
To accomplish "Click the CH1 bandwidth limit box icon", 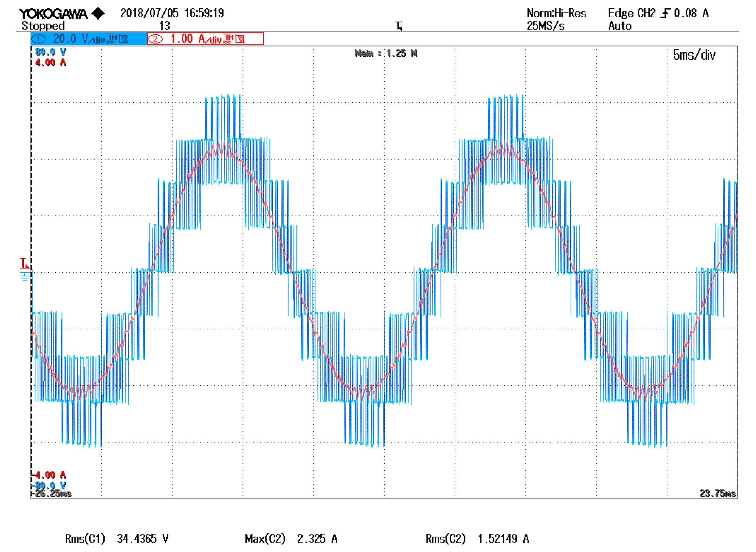I will [123, 39].
